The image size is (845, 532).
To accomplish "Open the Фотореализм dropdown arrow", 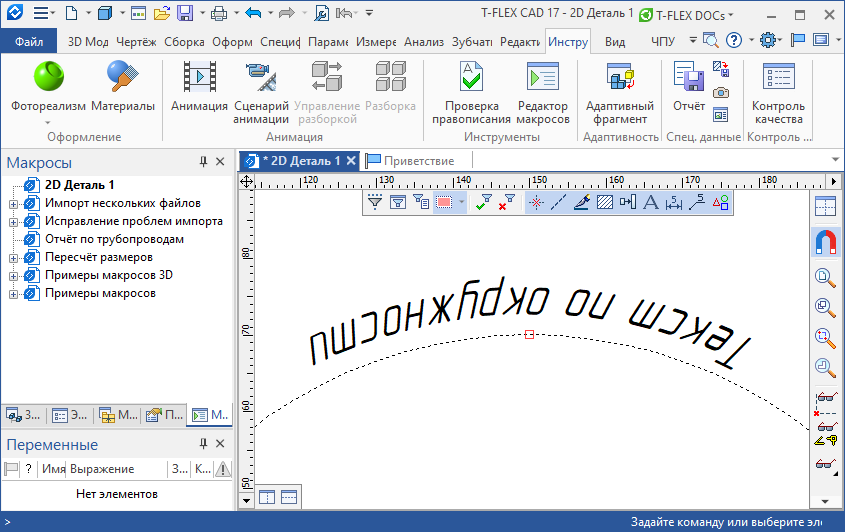I will pyautogui.click(x=48, y=122).
